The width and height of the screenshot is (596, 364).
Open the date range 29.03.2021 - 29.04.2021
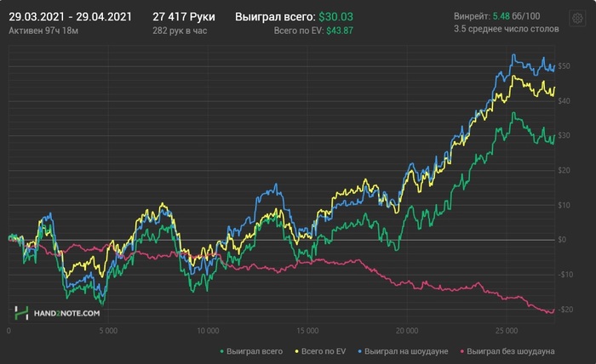(70, 16)
